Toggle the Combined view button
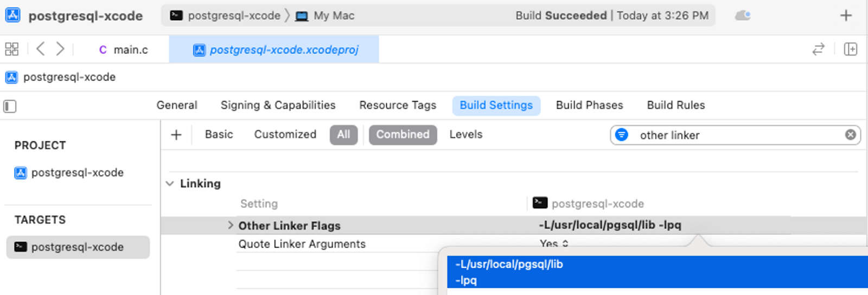868x295 pixels. click(403, 135)
